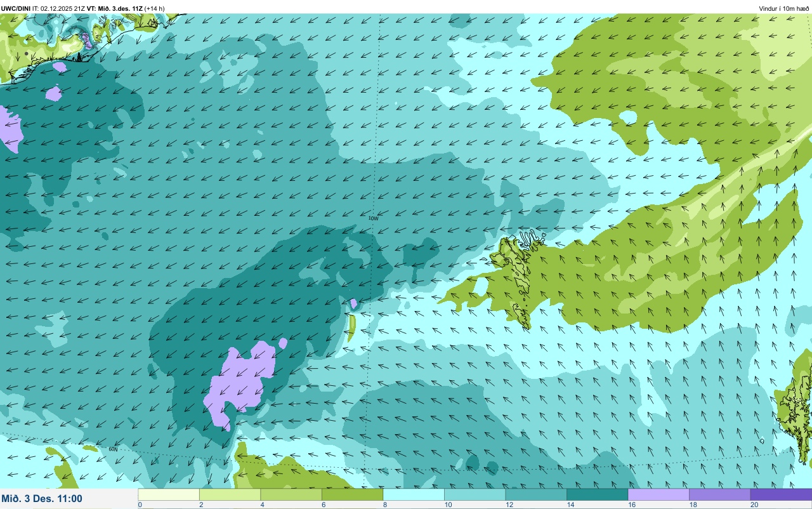Click the 'Vindur í 10m hæð' title
This screenshot has width=812, height=509.
(x=783, y=9)
